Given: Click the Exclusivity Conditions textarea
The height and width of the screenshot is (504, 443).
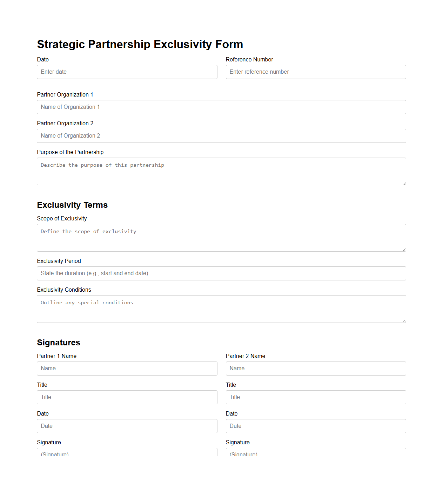Looking at the screenshot, I should (x=221, y=309).
